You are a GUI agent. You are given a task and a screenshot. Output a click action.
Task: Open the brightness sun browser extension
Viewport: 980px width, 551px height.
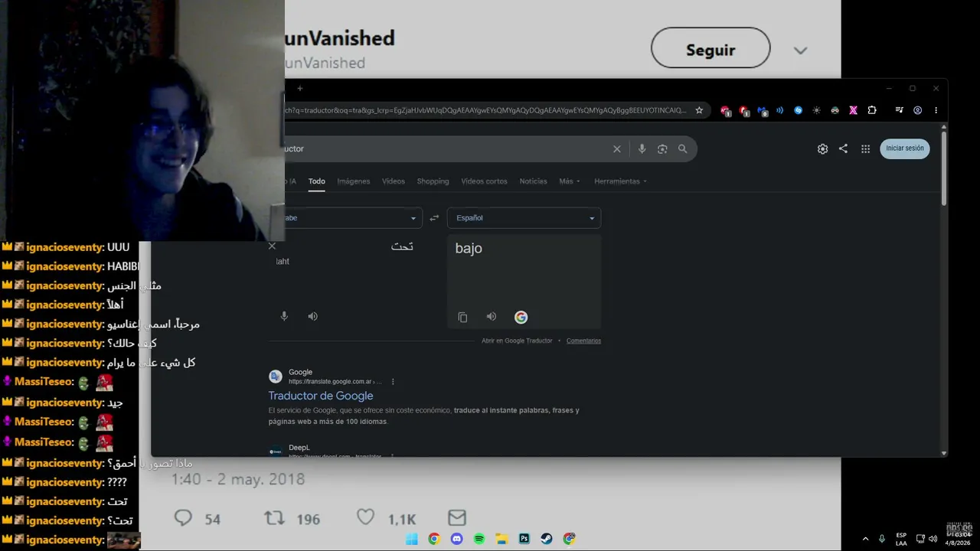tap(816, 110)
